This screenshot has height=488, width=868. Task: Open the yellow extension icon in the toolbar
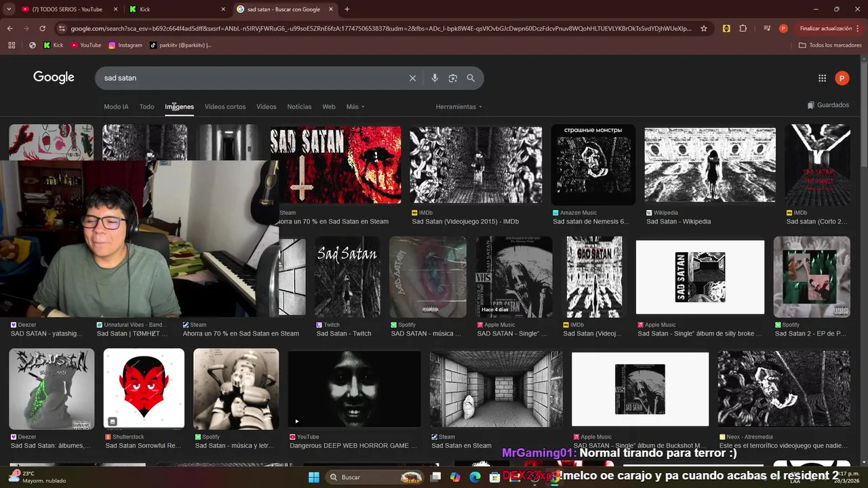tap(726, 28)
